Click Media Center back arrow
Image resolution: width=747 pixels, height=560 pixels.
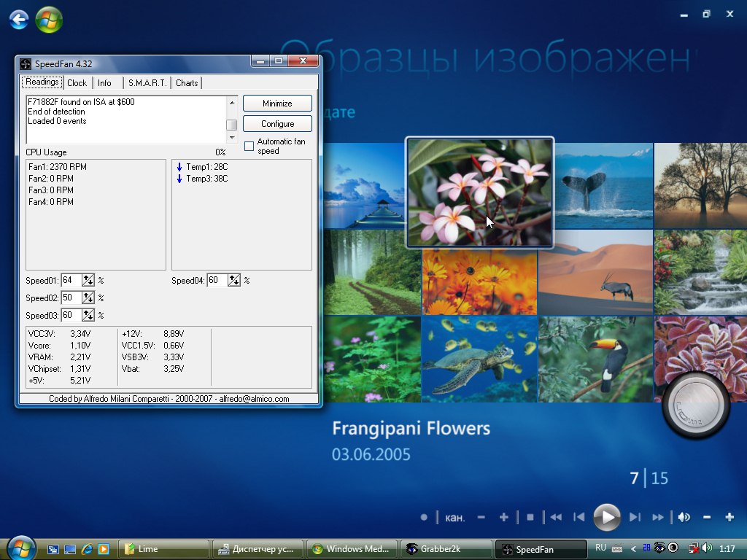[18, 20]
